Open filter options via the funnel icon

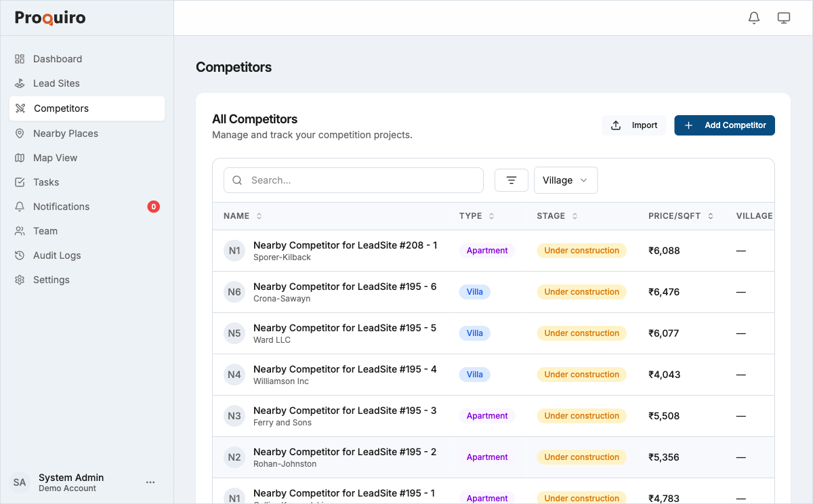(512, 180)
